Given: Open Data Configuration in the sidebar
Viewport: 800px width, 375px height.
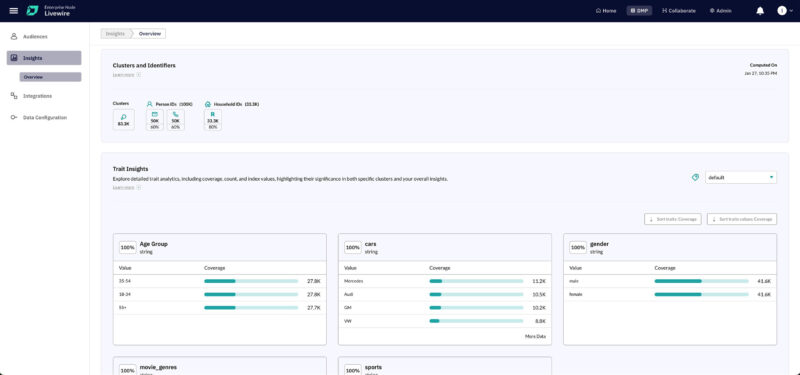Looking at the screenshot, I should pos(44,117).
